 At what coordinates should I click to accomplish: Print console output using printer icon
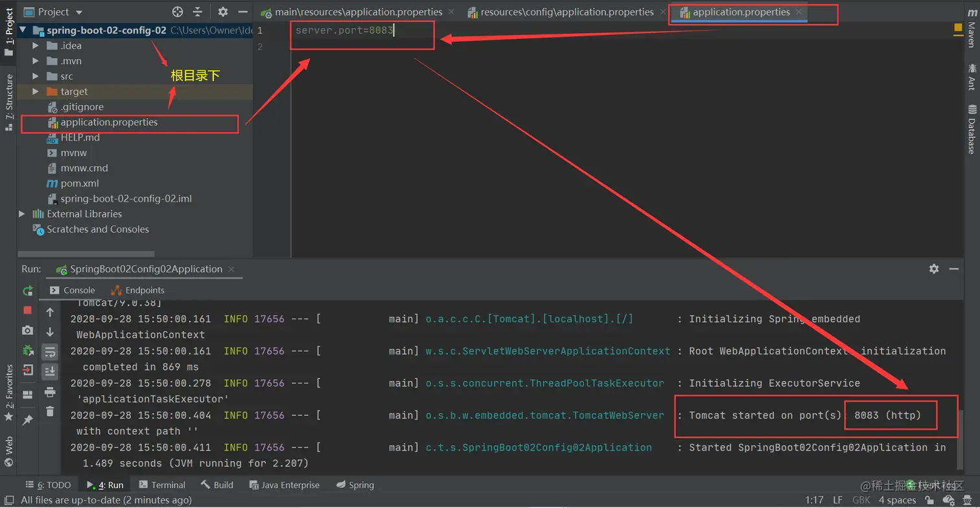coord(50,392)
